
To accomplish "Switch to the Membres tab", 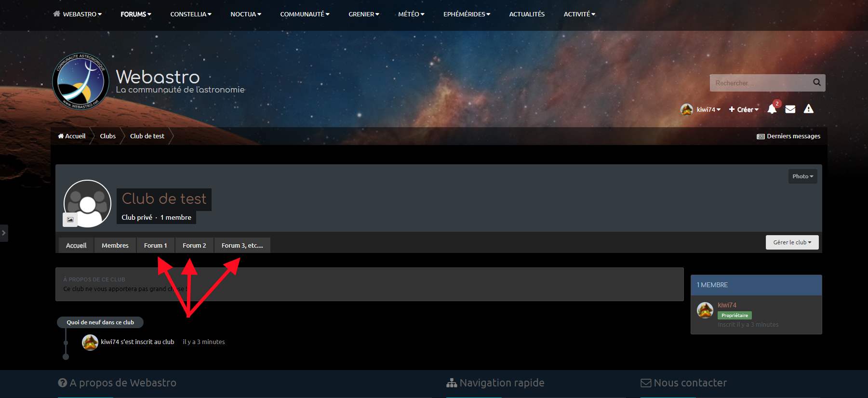I will (115, 245).
